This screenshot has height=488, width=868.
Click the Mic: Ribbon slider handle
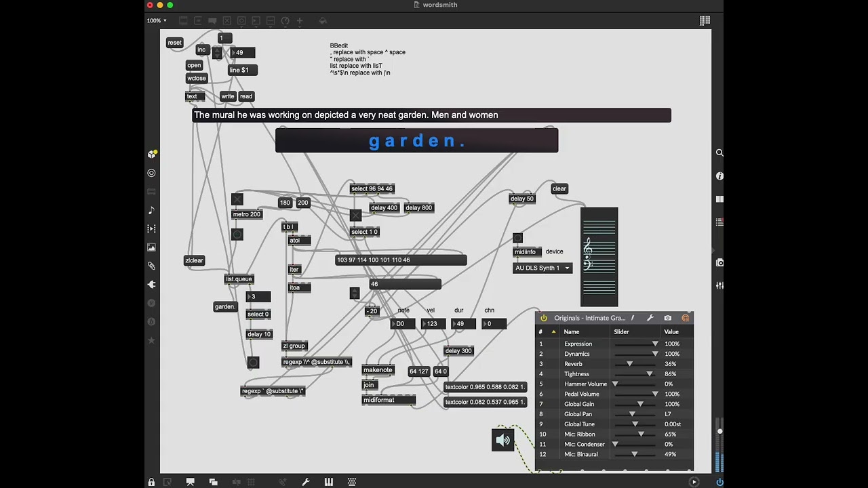pyautogui.click(x=641, y=434)
